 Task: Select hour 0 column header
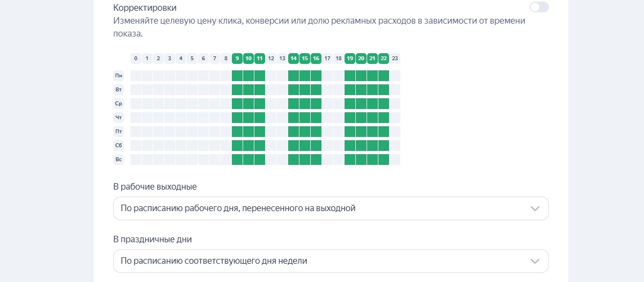(136, 58)
